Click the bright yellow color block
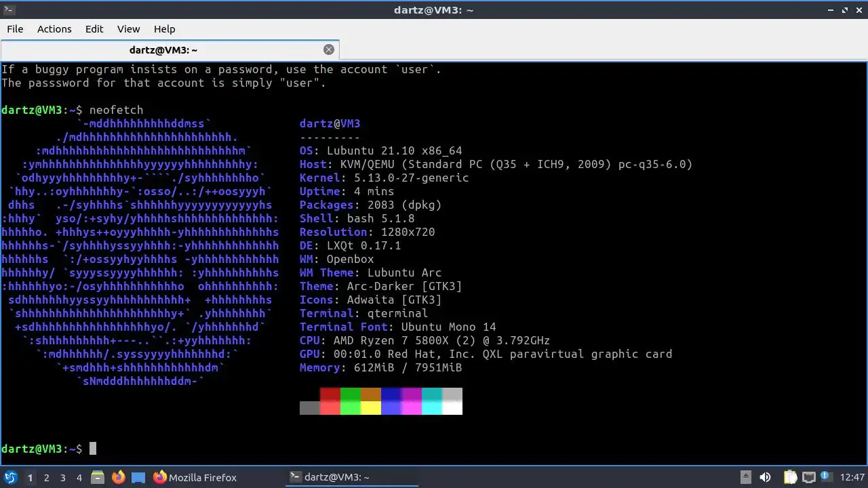The height and width of the screenshot is (488, 868). click(x=371, y=408)
